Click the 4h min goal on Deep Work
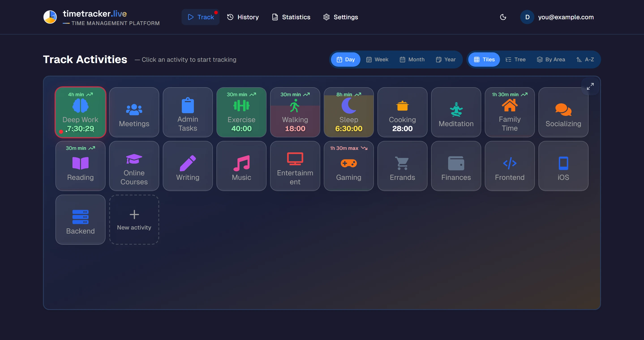The height and width of the screenshot is (340, 644). coord(80,95)
